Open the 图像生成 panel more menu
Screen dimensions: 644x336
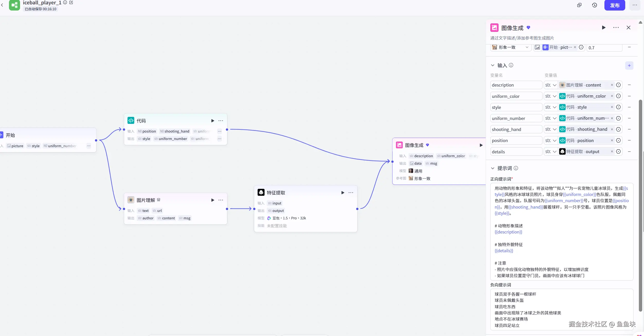pyautogui.click(x=616, y=28)
